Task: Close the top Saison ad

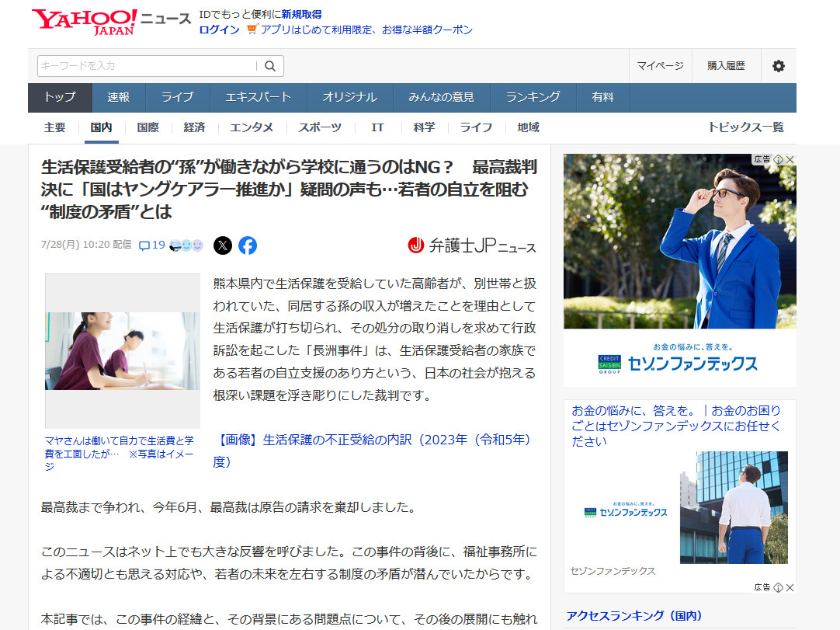Action: click(790, 159)
